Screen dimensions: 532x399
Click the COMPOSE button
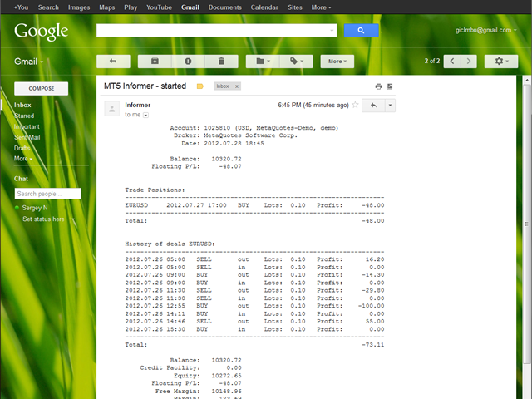[42, 88]
